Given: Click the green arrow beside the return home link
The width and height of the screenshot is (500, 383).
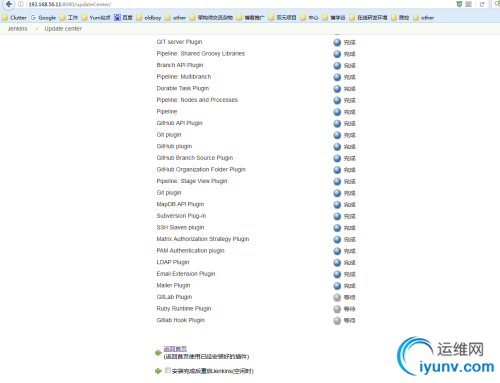Looking at the screenshot, I should point(158,353).
